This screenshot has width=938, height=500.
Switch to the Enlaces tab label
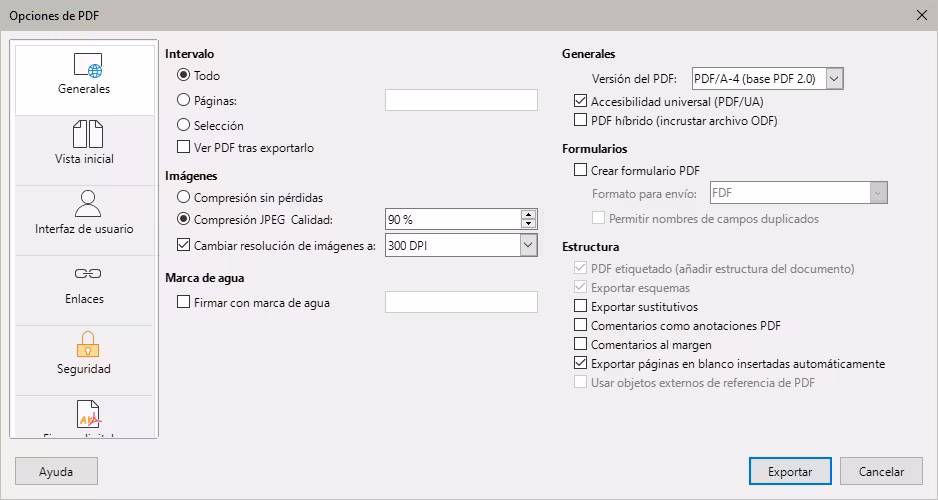84,298
